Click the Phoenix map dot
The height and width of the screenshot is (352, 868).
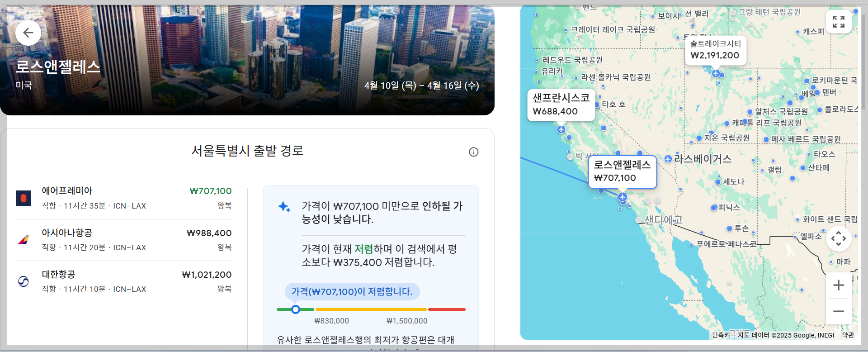coord(714,208)
